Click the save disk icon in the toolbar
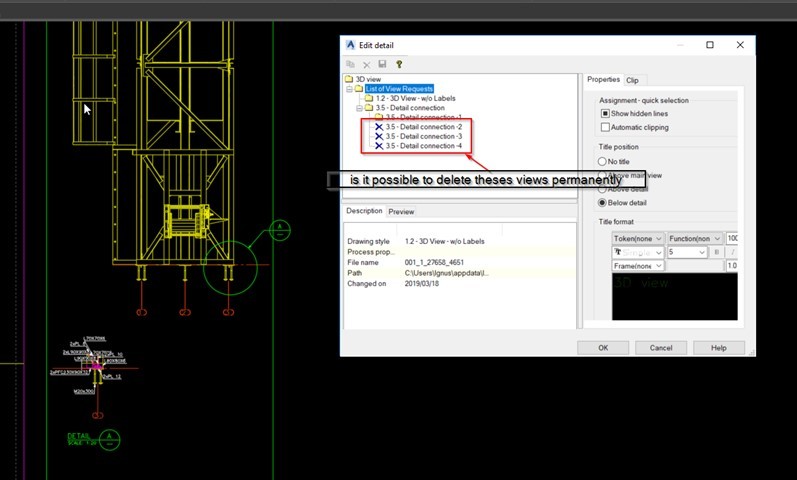This screenshot has width=797, height=480. click(382, 64)
